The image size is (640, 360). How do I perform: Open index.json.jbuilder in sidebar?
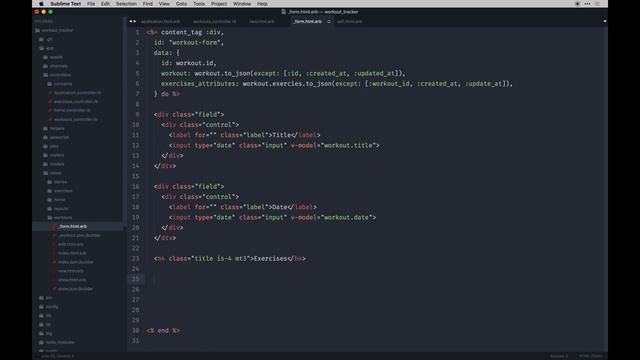pos(76,262)
